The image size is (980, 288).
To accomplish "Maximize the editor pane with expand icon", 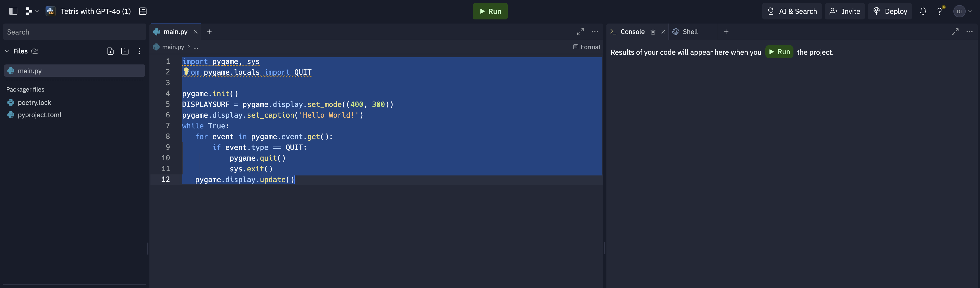I will pos(580,31).
